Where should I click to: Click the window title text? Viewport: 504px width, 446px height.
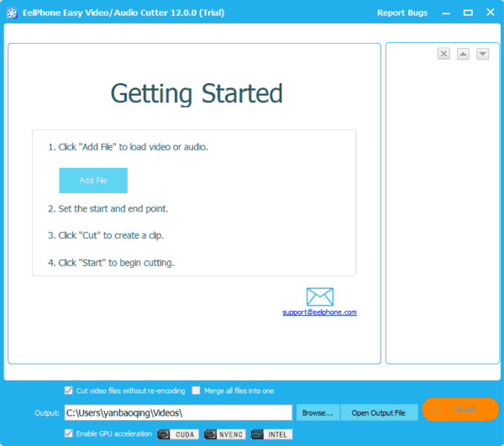(123, 13)
